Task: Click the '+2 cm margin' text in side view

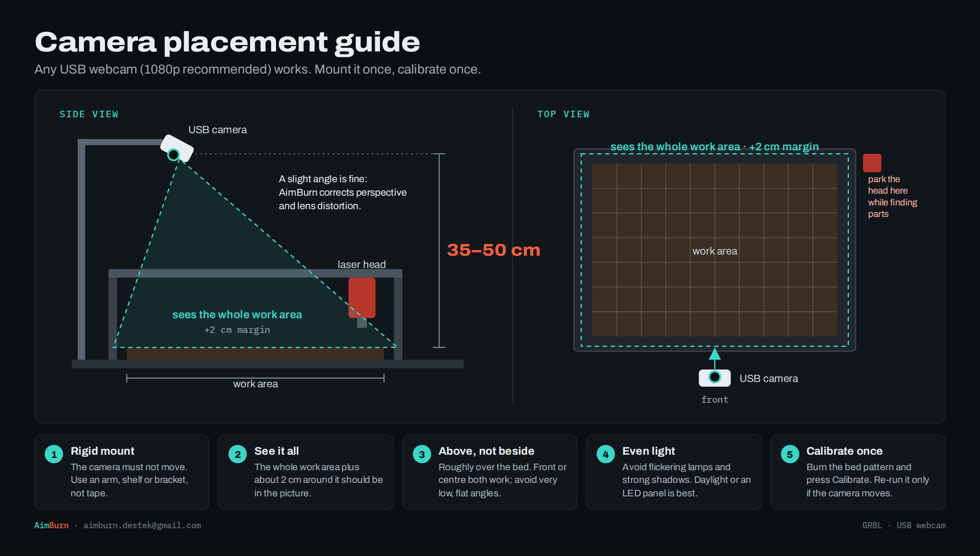Action: pos(237,330)
